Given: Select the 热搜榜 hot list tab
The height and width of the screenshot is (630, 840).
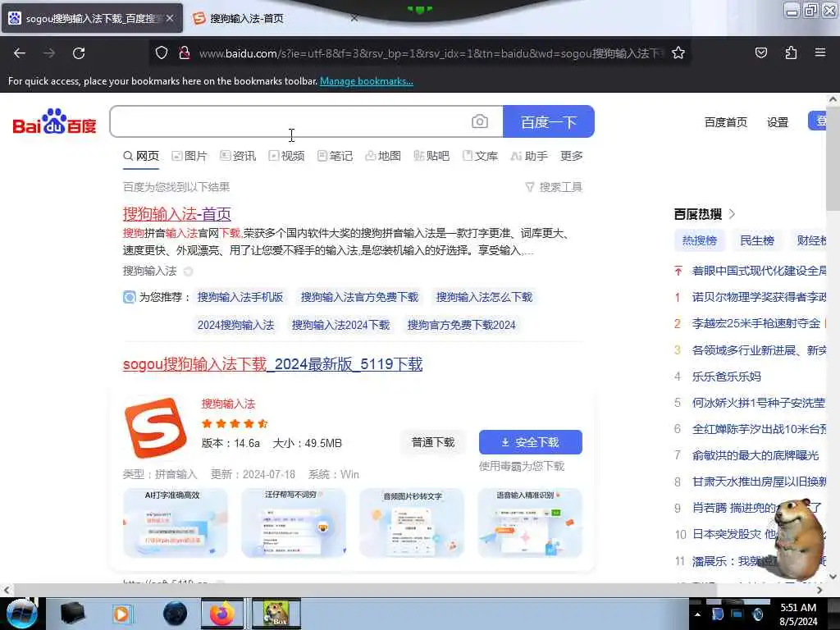Looking at the screenshot, I should pyautogui.click(x=699, y=240).
